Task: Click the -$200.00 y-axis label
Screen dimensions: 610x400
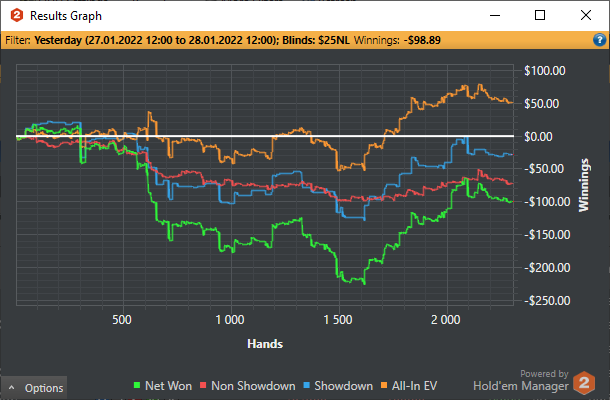Action: (547, 268)
